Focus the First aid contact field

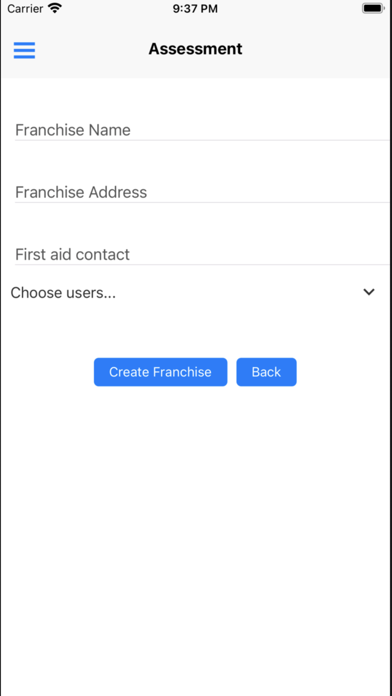(x=202, y=254)
